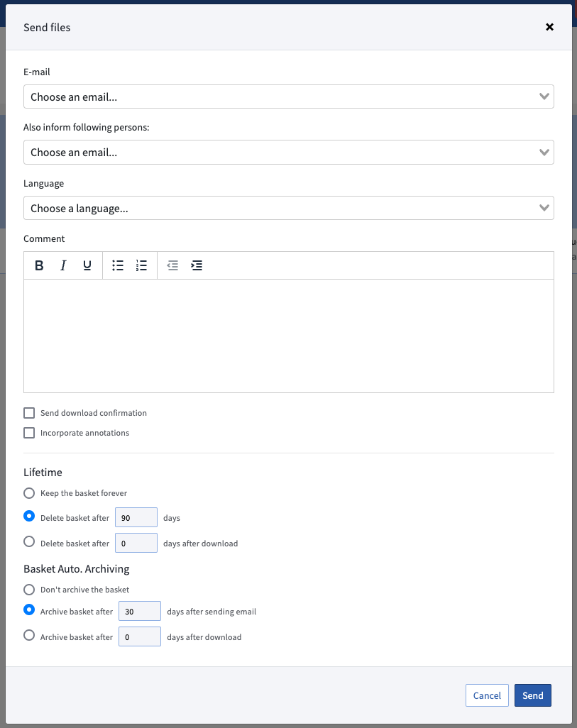Screen dimensions: 577x728
Task: Toggle underline formatting
Action: coord(87,265)
